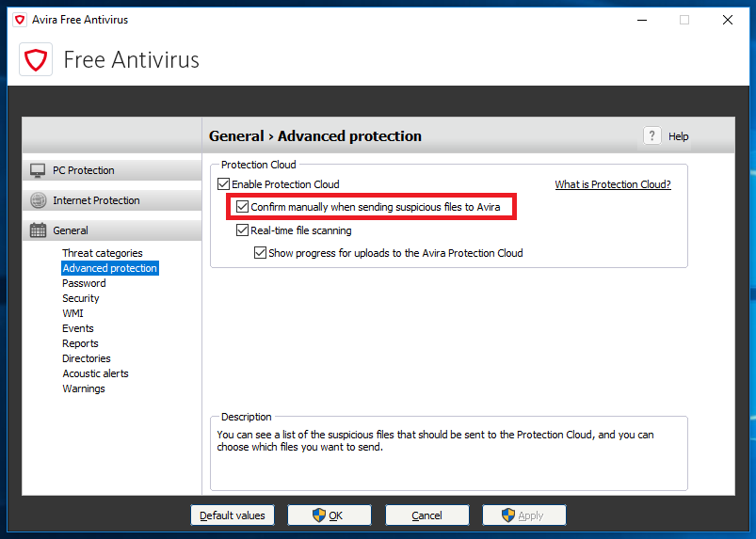Toggle Real-time file scanning checkbox
The width and height of the screenshot is (756, 539).
242,230
